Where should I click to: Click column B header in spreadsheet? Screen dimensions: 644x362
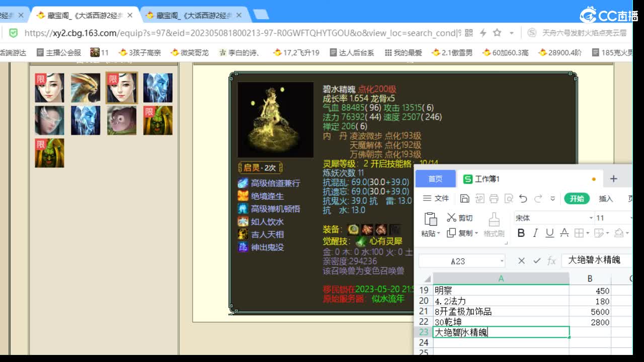[590, 279]
